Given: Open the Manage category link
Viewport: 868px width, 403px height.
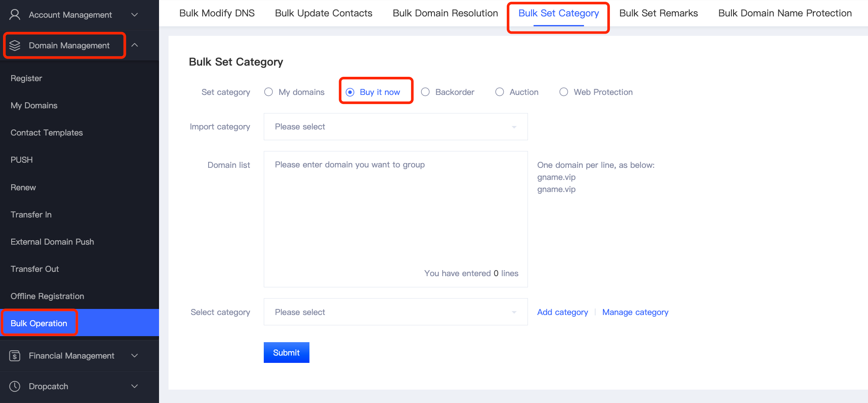Looking at the screenshot, I should pyautogui.click(x=635, y=312).
